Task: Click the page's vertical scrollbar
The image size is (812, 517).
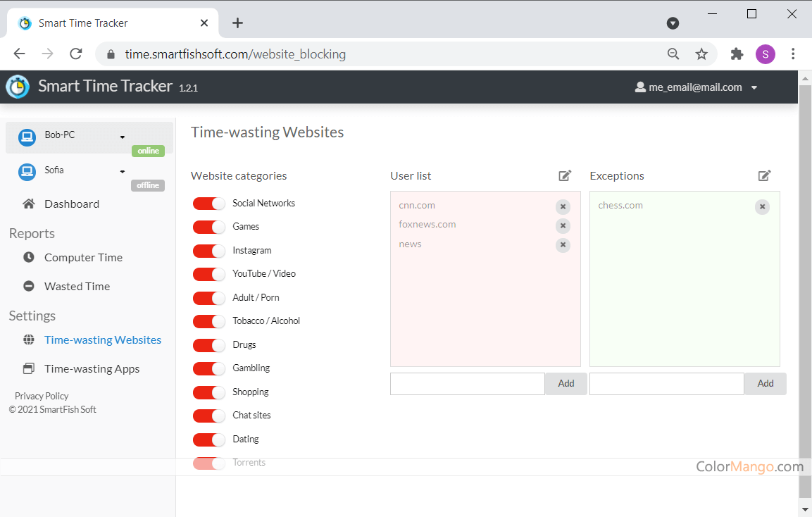Action: click(805, 282)
